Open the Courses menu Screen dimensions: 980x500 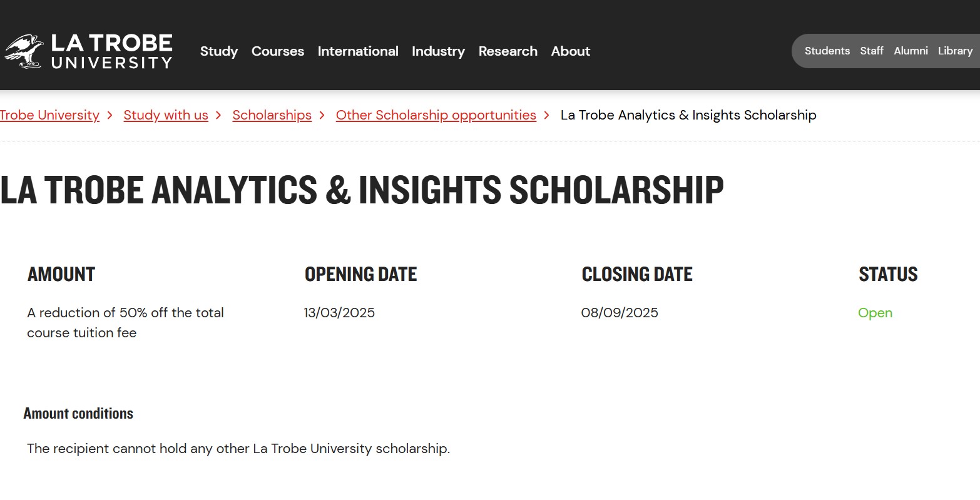pyautogui.click(x=278, y=51)
